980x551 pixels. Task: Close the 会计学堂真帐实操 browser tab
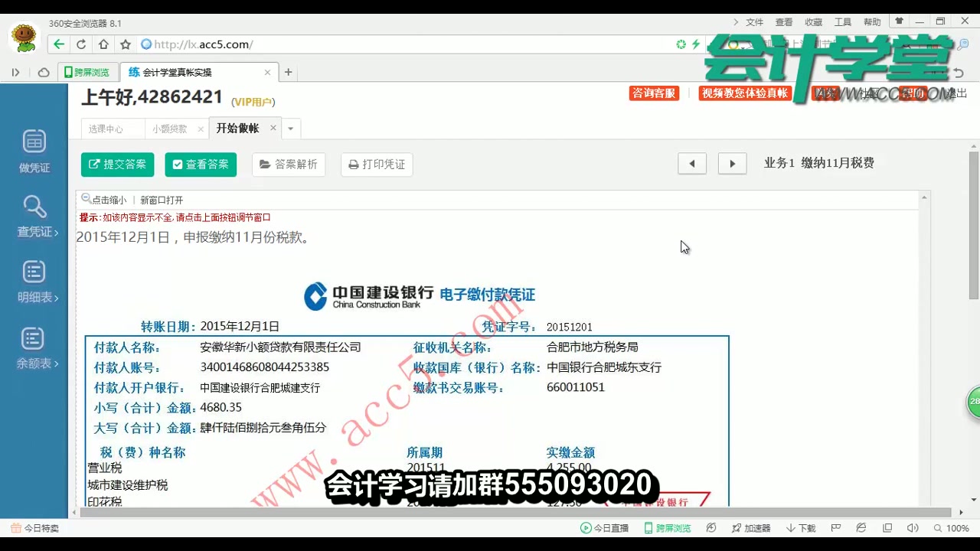tap(267, 73)
